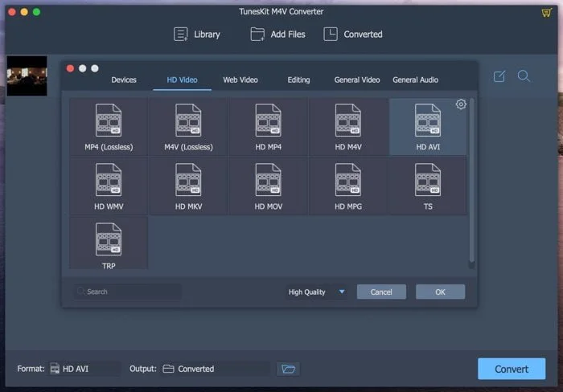Image resolution: width=563 pixels, height=392 pixels.
Task: Open the Converted history list
Action: point(352,35)
